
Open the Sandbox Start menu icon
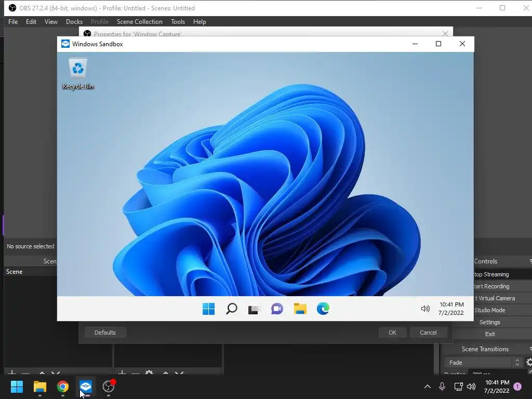(208, 309)
